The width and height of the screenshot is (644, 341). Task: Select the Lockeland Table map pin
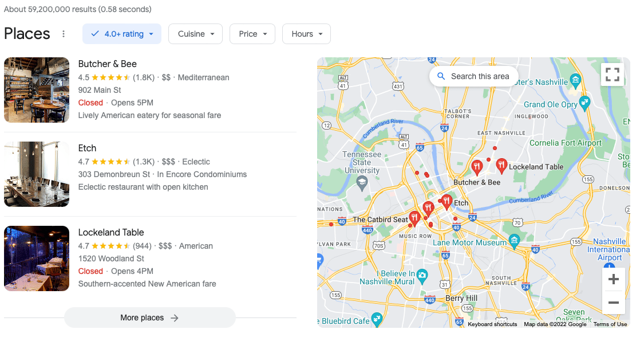[x=501, y=166]
